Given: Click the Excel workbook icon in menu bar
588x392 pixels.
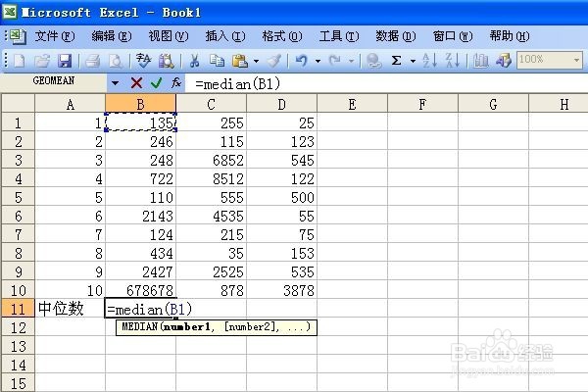Looking at the screenshot, I should pos(18,36).
